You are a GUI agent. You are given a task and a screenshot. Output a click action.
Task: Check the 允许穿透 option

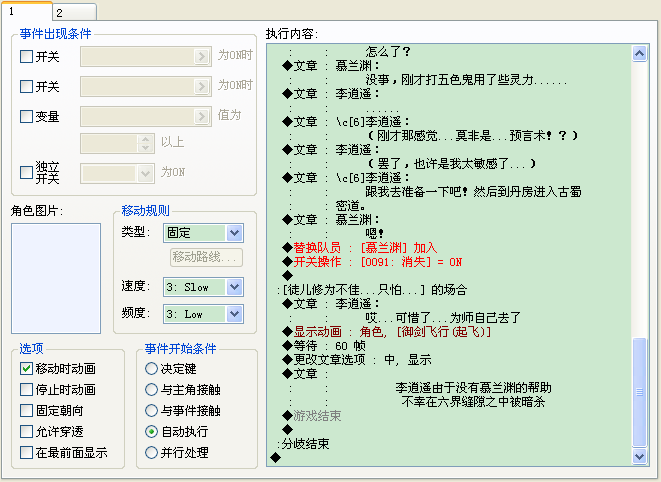(26, 431)
